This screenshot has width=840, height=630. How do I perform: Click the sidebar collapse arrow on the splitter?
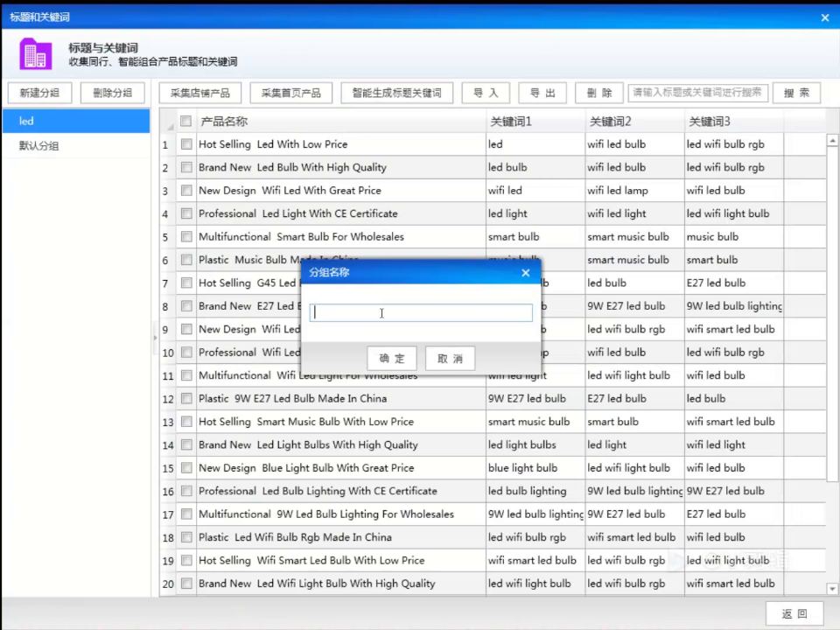pos(156,338)
